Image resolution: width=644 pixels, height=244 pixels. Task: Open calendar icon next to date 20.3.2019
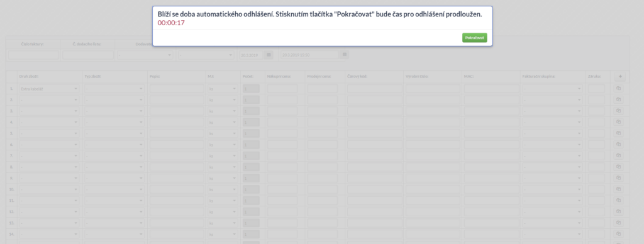pos(269,55)
